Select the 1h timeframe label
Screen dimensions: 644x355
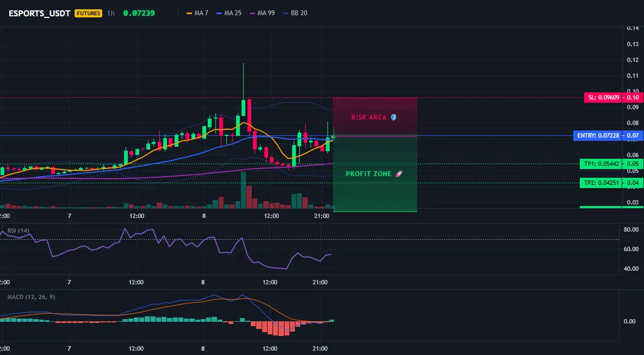coord(111,13)
